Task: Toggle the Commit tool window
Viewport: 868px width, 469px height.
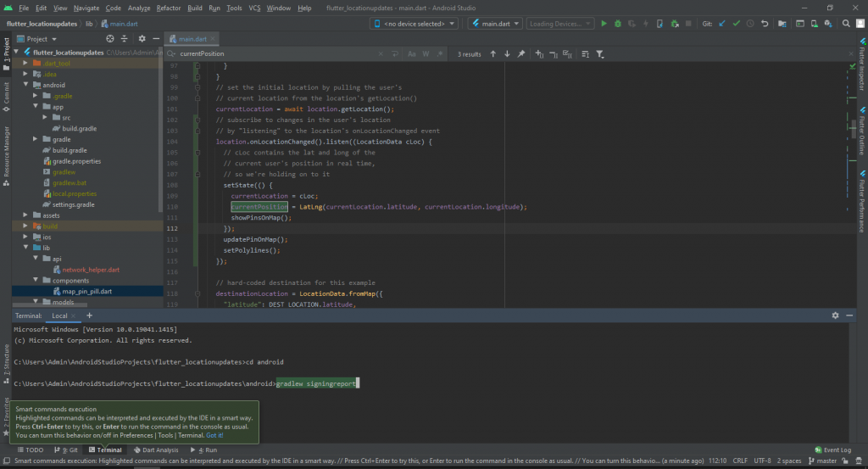Action: (6, 97)
